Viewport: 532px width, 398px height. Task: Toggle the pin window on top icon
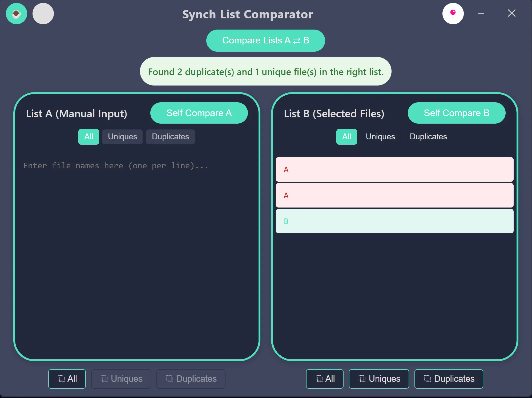(453, 14)
